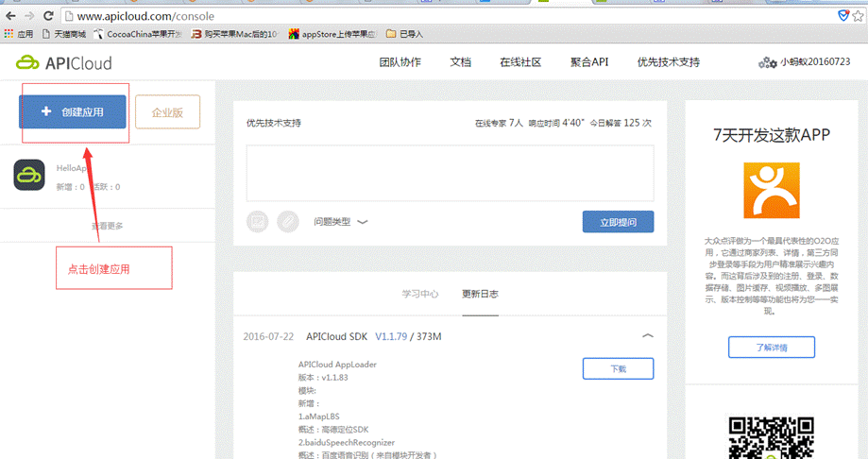Click the gear icon beside username 小蚂蚁20160723
The image size is (868, 459).
coord(767,63)
